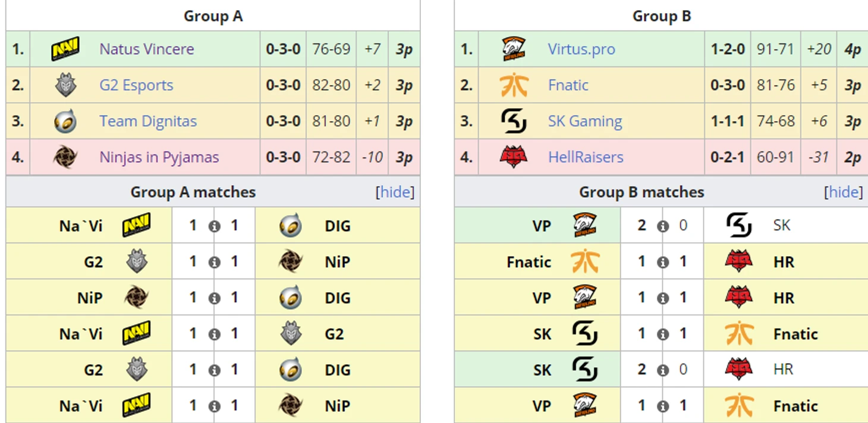Click the Natus Vincere logo in standings
This screenshot has height=423, width=868.
(65, 49)
